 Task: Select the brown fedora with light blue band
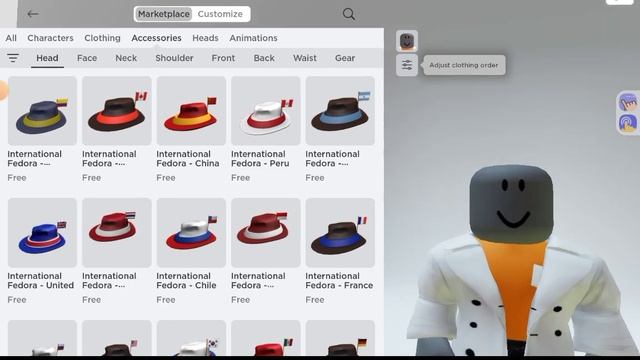(340, 111)
